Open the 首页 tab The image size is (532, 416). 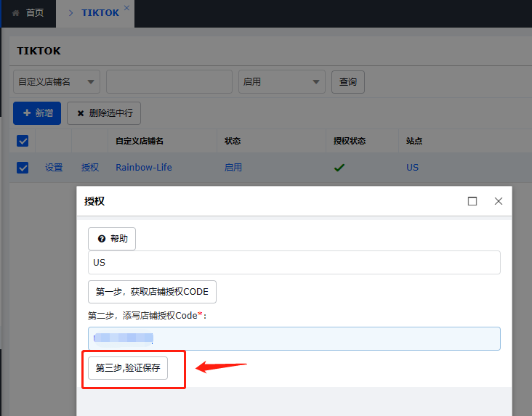[x=29, y=13]
